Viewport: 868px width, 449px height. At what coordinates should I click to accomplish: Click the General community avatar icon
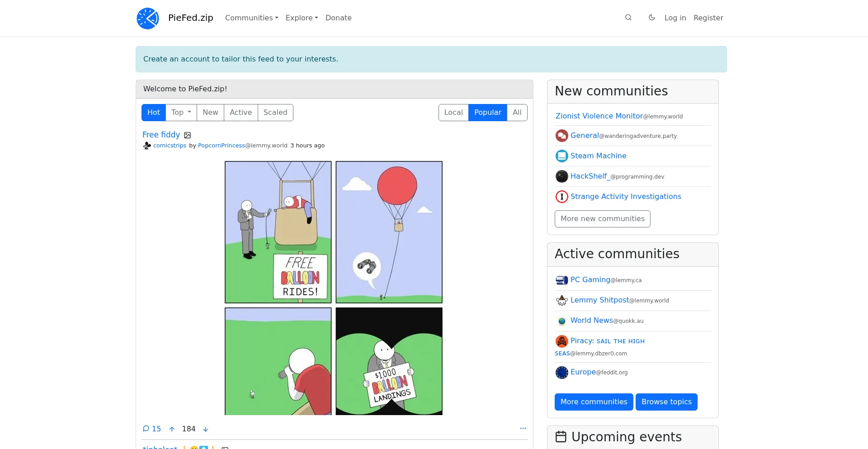562,136
